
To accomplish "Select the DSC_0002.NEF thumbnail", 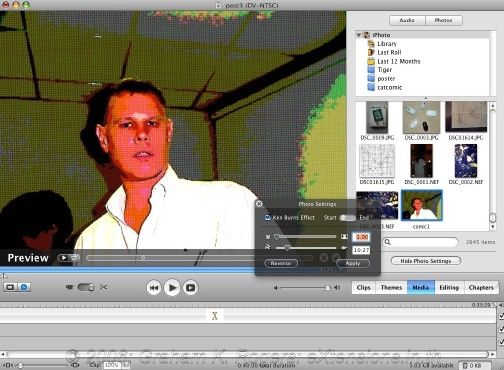I will coord(466,161).
